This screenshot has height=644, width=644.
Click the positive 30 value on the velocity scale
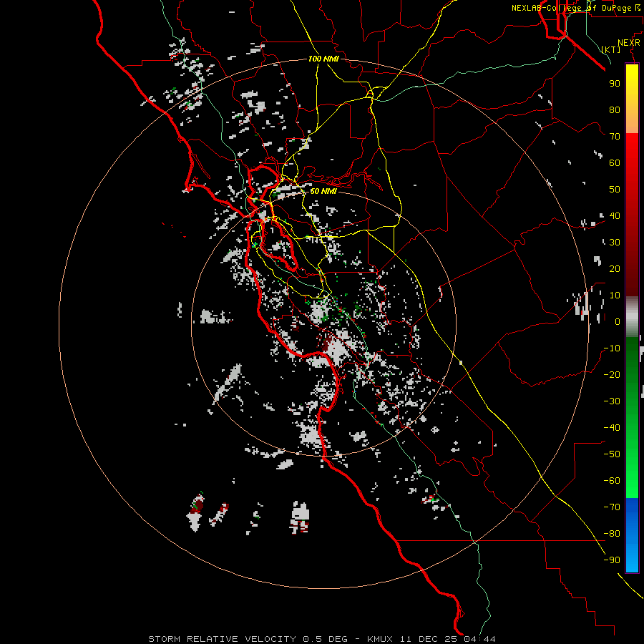615,243
